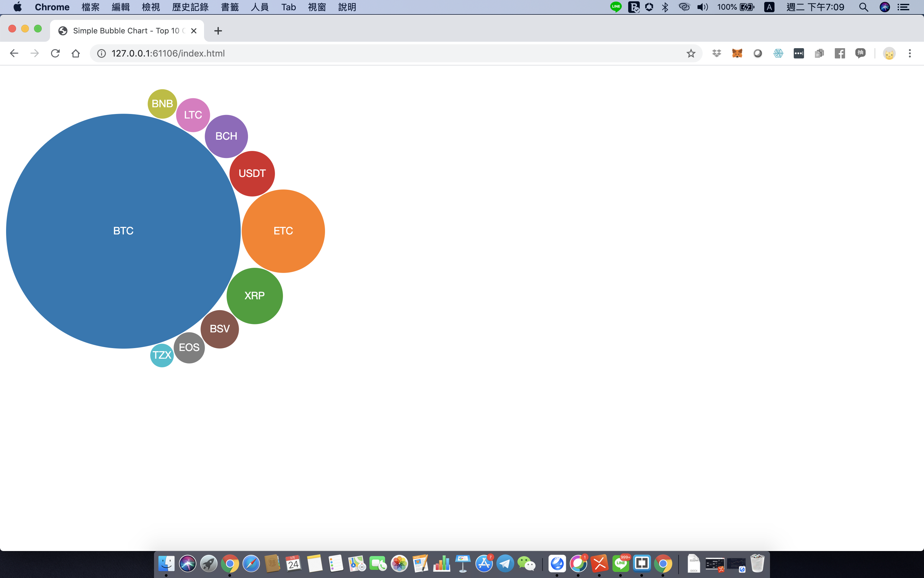Open the battery status menu showing 100%
Screen dimensions: 924x578
click(736, 7)
